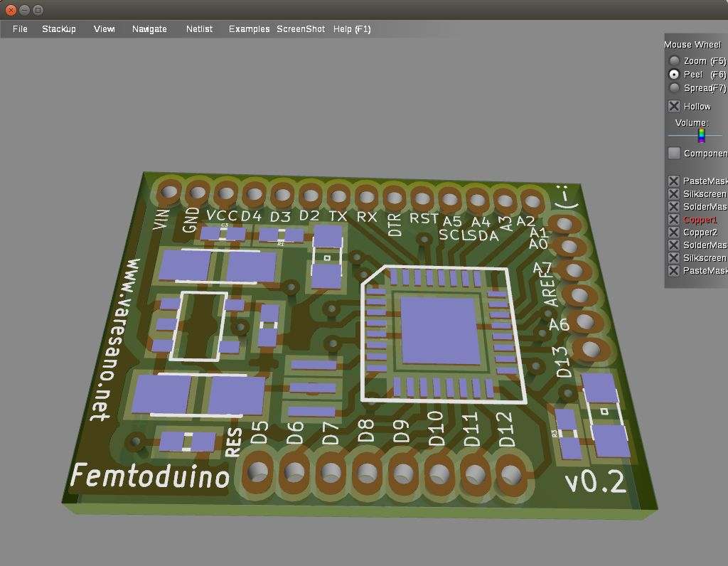Click the v0.2 version text on board
728x566 pixels.
[x=596, y=481]
